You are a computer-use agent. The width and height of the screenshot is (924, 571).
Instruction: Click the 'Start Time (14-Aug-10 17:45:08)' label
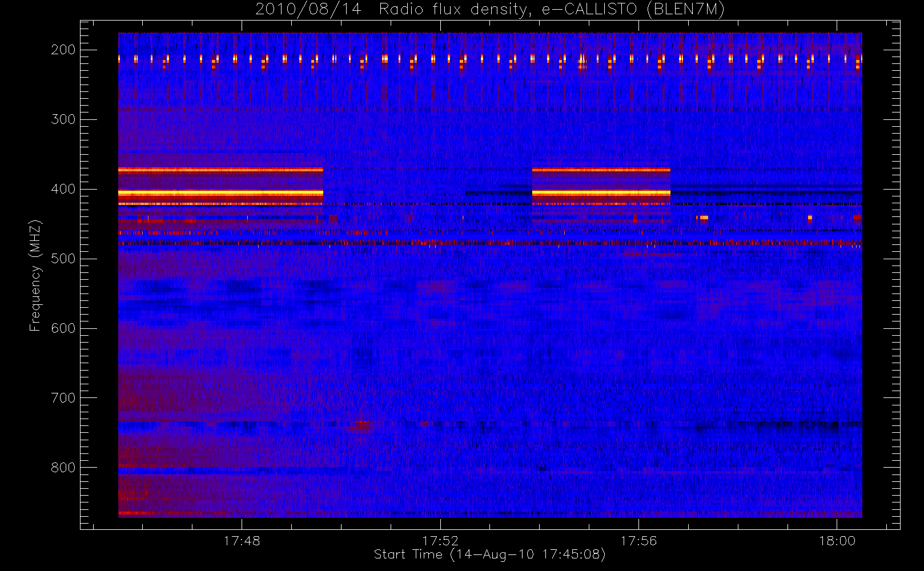click(489, 554)
